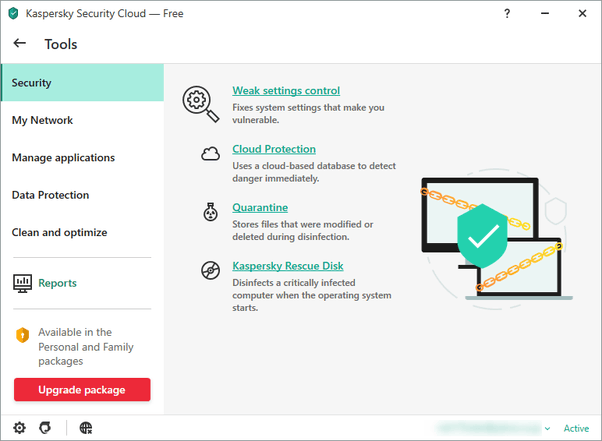The width and height of the screenshot is (602, 441).
Task: Open the Reports link
Action: coord(58,283)
